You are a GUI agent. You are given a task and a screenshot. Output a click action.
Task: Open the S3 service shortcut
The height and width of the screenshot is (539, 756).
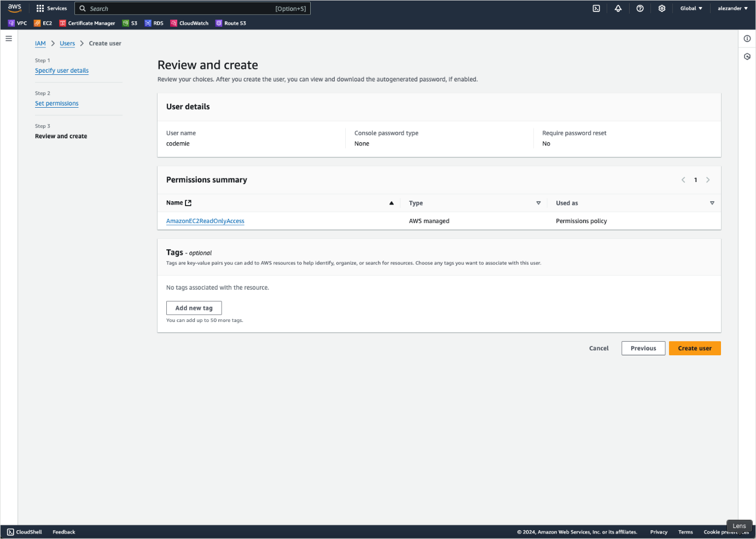[130, 23]
